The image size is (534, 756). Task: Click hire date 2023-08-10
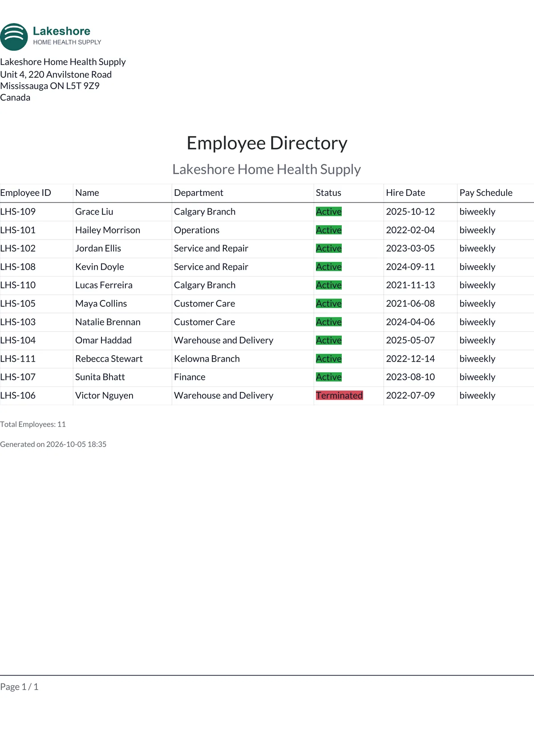(x=410, y=377)
